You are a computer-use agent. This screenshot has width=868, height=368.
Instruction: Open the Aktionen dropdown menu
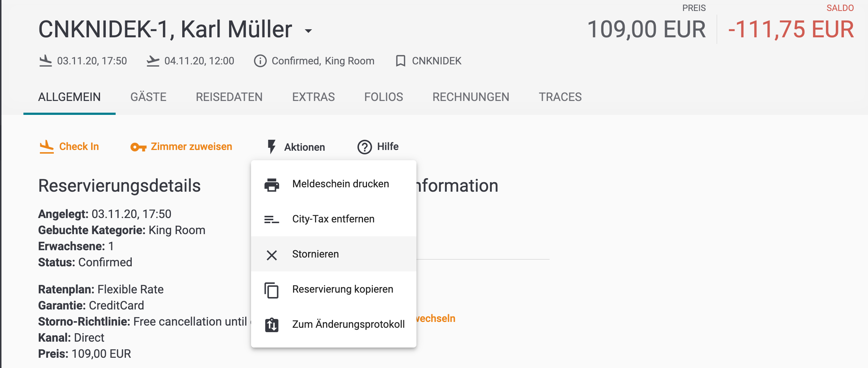click(x=296, y=147)
